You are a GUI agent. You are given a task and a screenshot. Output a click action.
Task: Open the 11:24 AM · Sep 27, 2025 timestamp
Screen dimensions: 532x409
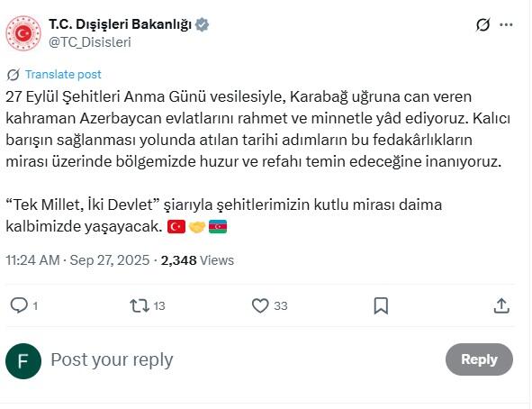[77, 260]
